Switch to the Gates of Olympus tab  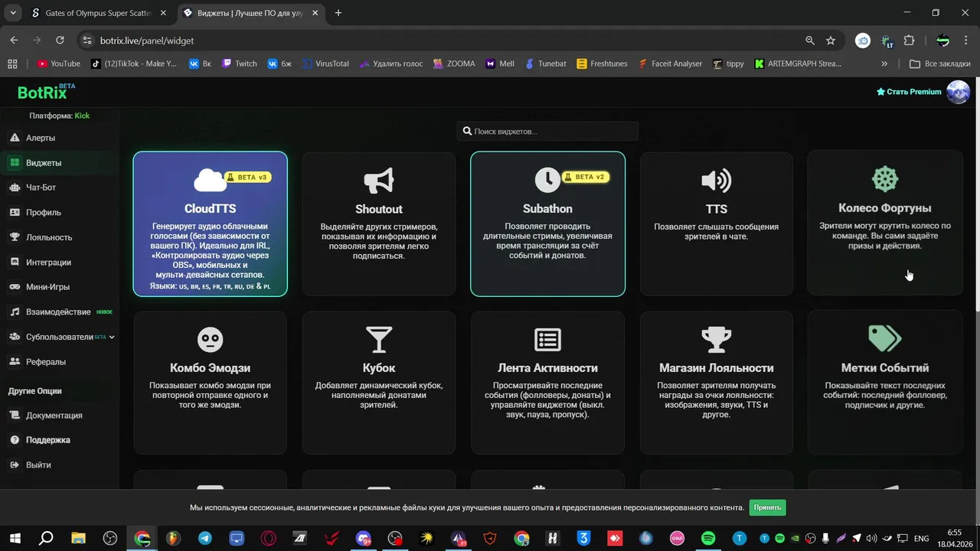[x=98, y=13]
